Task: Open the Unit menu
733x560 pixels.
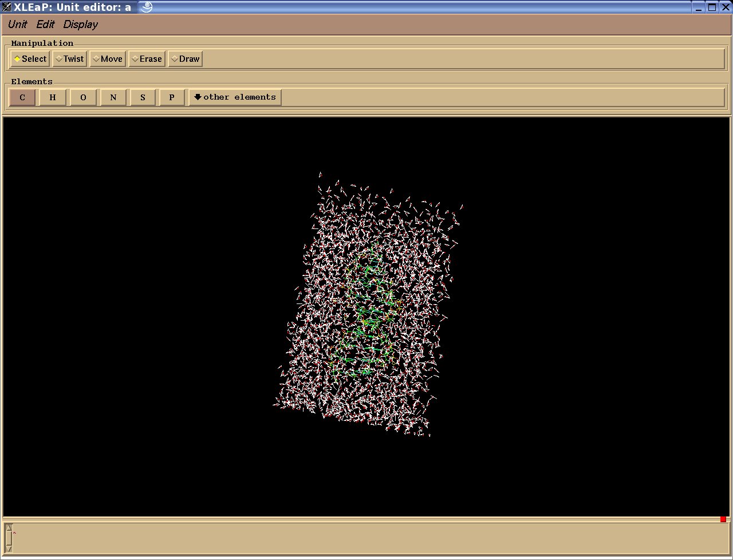Action: coord(17,24)
